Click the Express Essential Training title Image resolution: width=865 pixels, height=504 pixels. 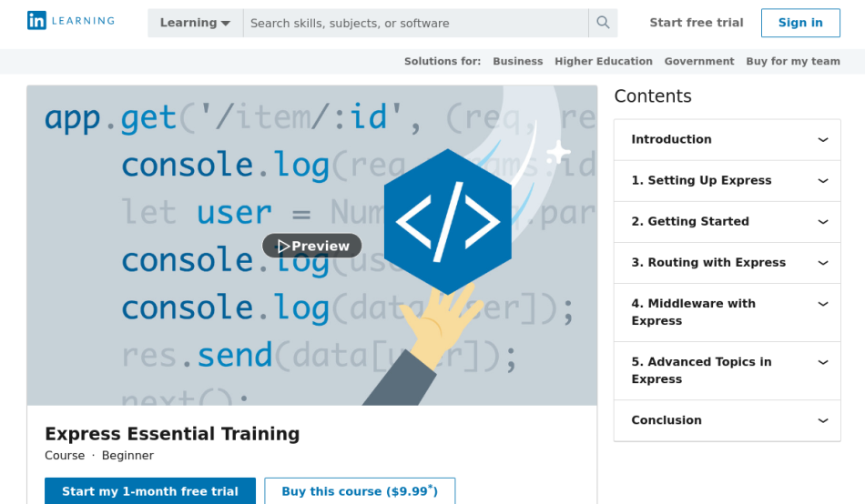[172, 434]
